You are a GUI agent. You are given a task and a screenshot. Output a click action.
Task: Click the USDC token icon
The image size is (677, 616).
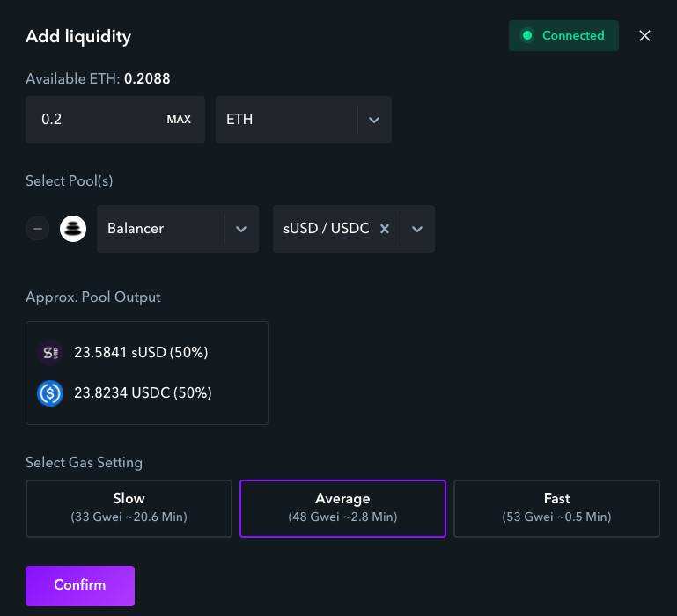point(50,393)
